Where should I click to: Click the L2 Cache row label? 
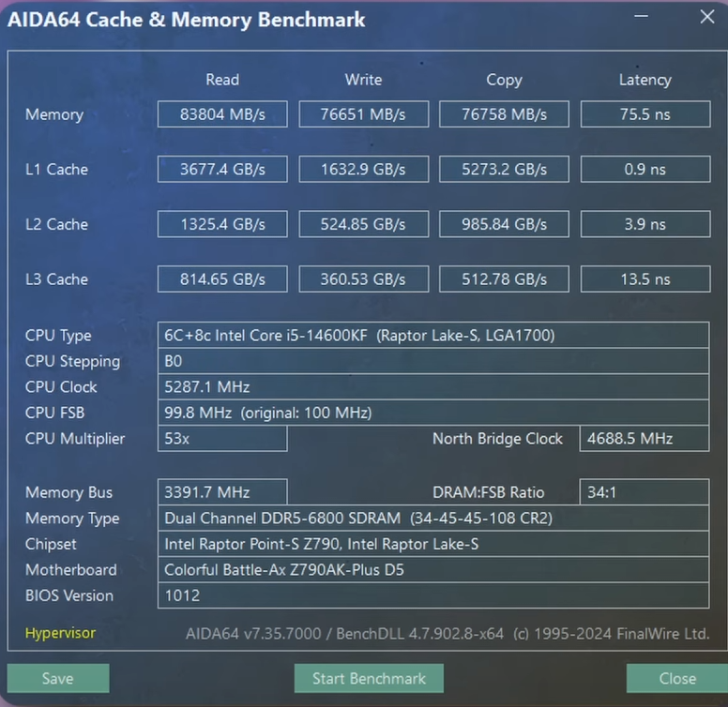tap(56, 224)
